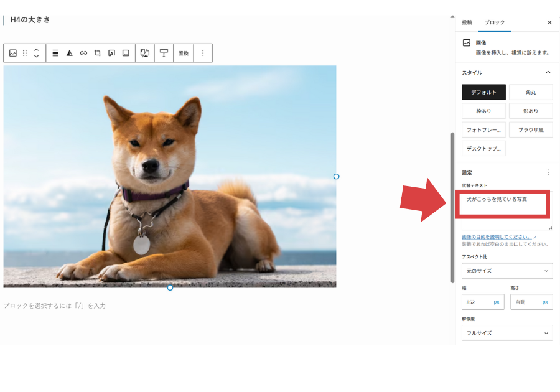560x392 pixels.
Task: Click the block drag handle icon
Action: 24,54
